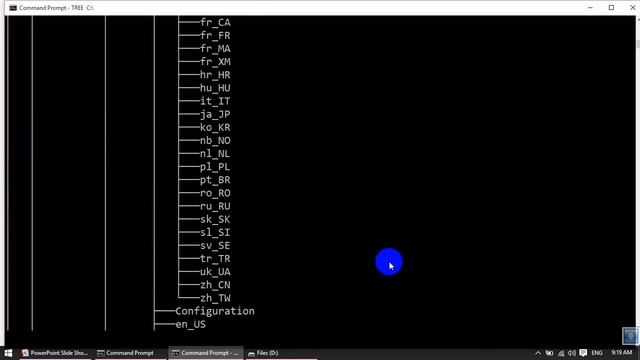The height and width of the screenshot is (360, 640).
Task: Click the hr_HR folder entry
Action: click(215, 75)
